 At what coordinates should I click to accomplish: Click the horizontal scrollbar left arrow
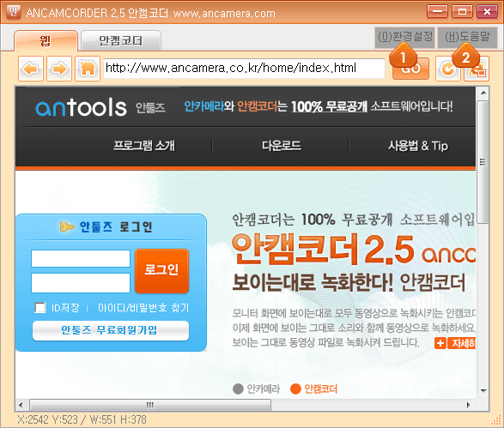click(x=21, y=405)
